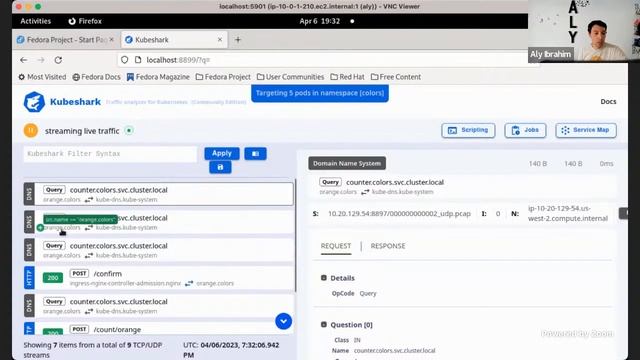The height and width of the screenshot is (360, 640).
Task: Click the shield tracking protection icon
Action: tap(124, 60)
